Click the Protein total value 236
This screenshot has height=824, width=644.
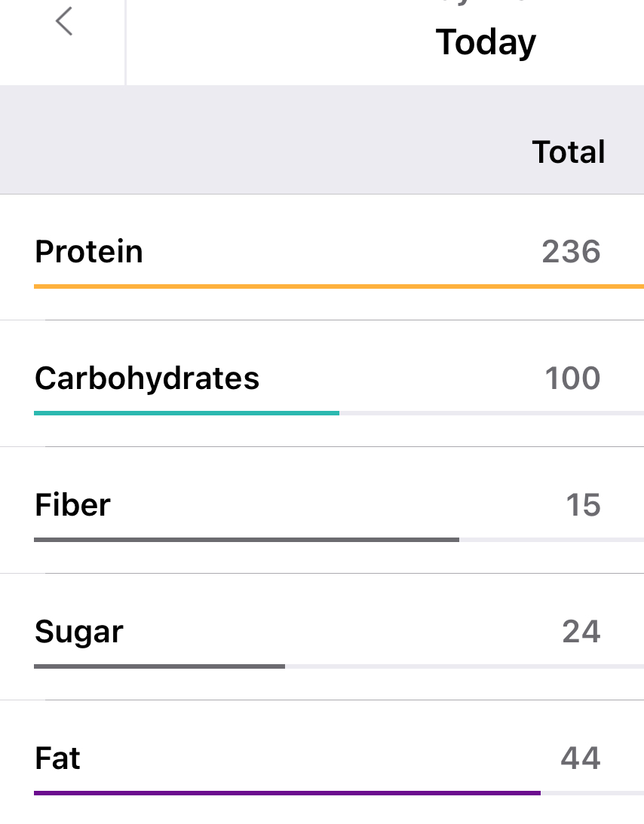pyautogui.click(x=571, y=251)
